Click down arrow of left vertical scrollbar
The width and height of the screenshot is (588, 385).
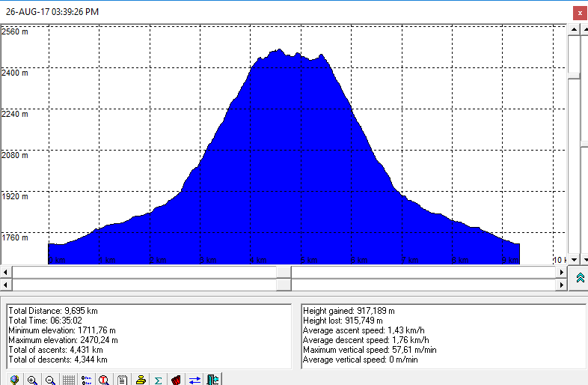tap(574, 259)
